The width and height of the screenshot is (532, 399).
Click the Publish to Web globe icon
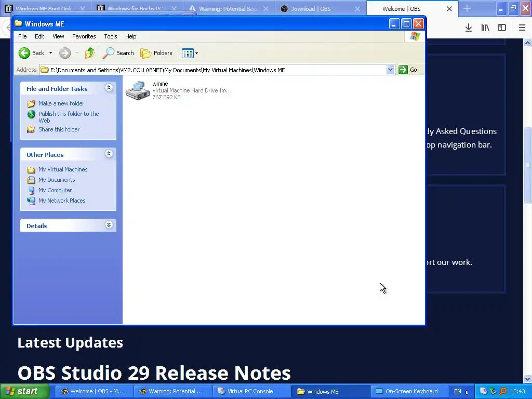[31, 114]
